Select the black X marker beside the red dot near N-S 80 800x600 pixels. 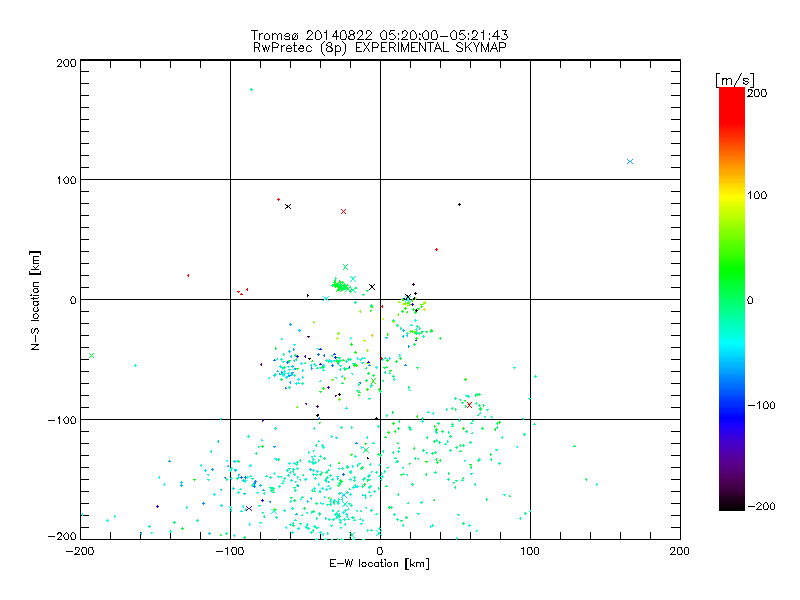[x=288, y=206]
